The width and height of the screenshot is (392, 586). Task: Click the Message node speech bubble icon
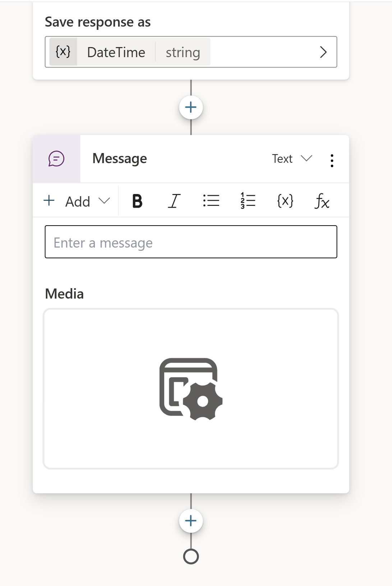click(x=56, y=159)
